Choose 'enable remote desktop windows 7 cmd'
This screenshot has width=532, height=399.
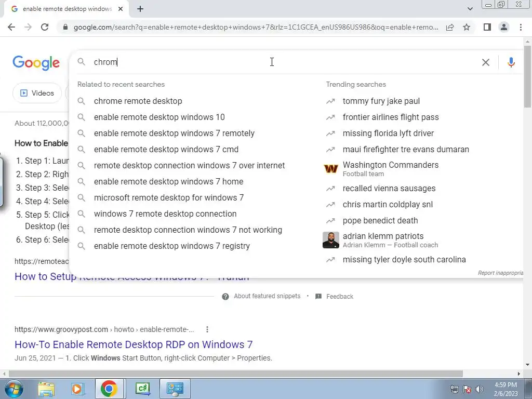point(166,149)
